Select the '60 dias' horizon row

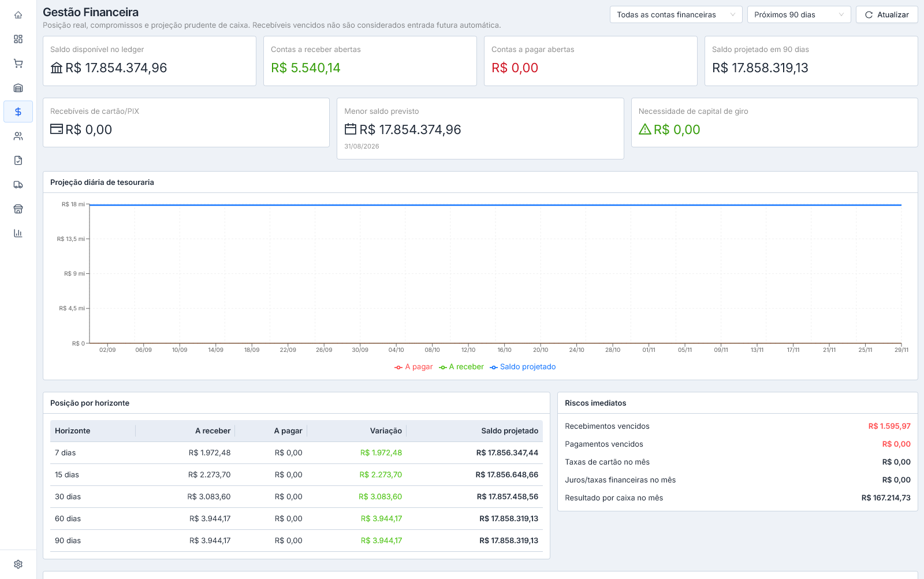point(296,519)
